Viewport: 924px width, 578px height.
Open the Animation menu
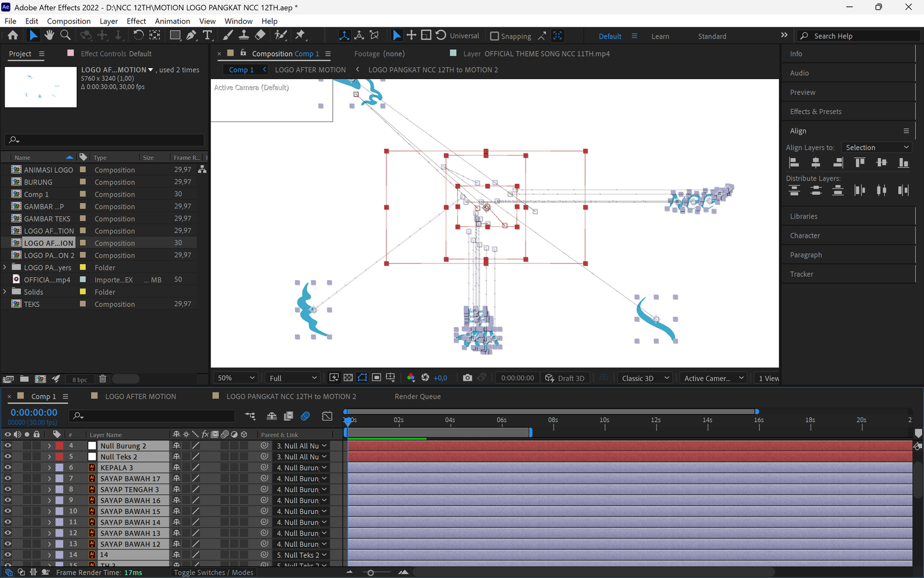coord(172,21)
